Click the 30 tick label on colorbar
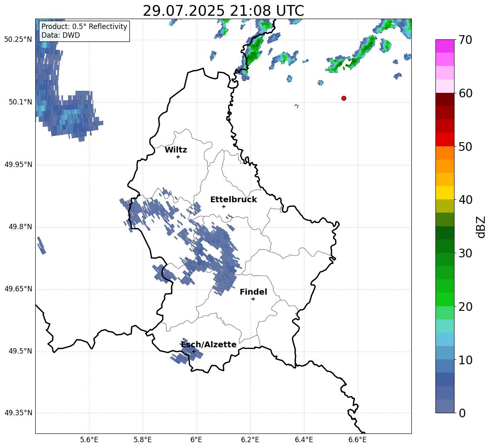This screenshot has width=491, height=448. pos(465,253)
